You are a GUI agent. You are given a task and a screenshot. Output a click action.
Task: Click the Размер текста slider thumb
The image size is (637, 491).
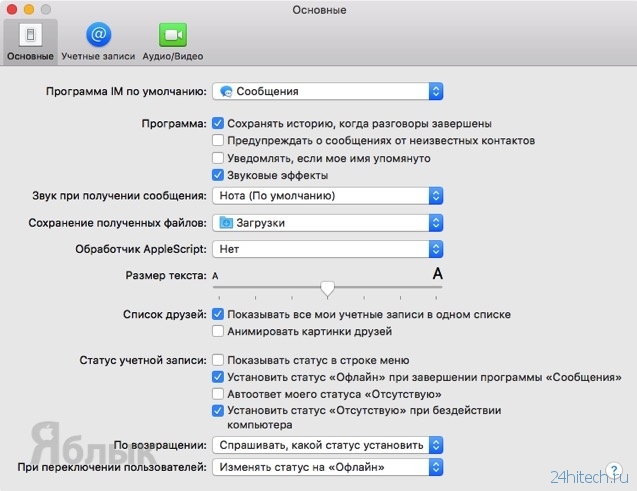pos(327,289)
